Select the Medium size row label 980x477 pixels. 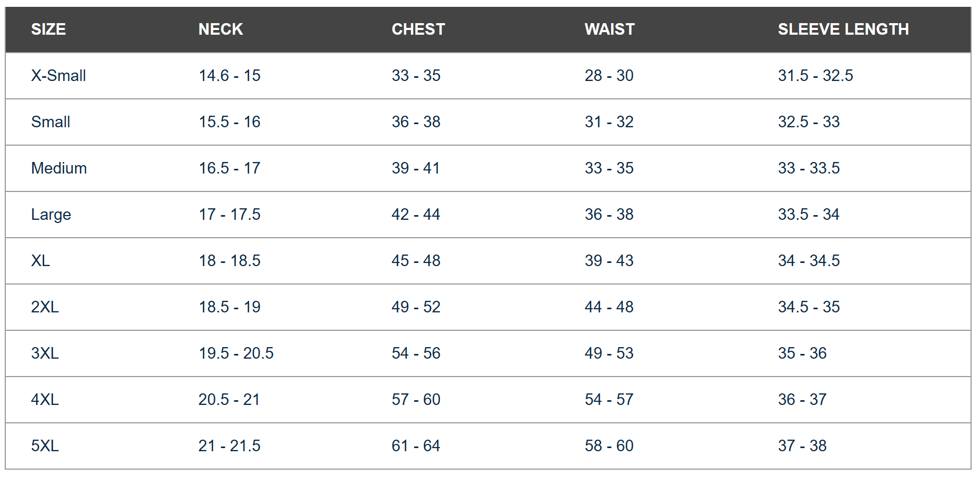click(59, 168)
